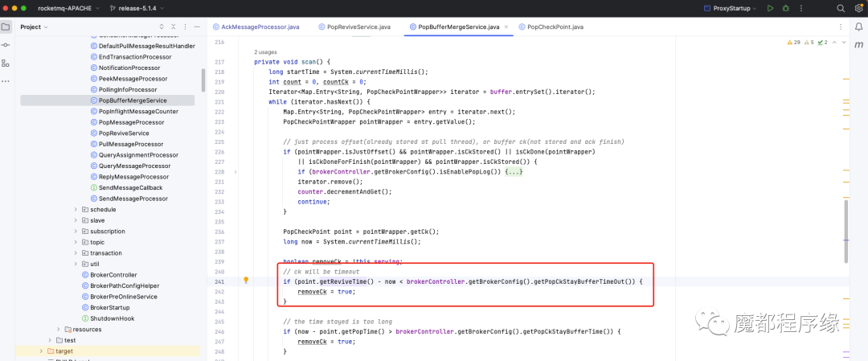
Task: Click getReviveTime in line 241
Action: pyautogui.click(x=342, y=281)
